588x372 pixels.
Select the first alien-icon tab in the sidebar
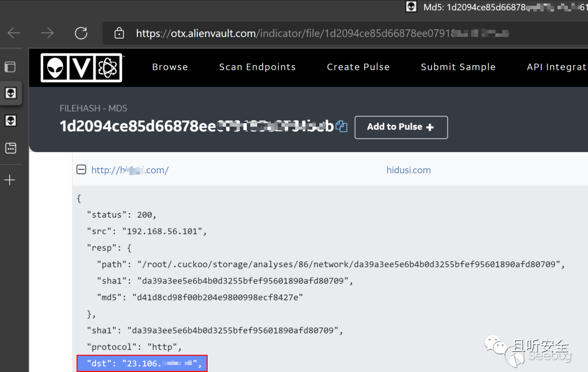tap(10, 93)
